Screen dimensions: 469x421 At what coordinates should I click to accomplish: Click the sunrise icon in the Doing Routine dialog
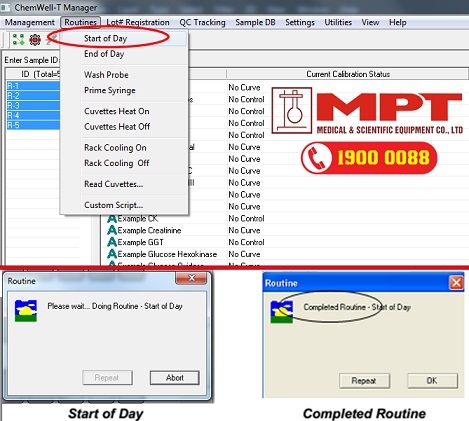[x=26, y=311]
